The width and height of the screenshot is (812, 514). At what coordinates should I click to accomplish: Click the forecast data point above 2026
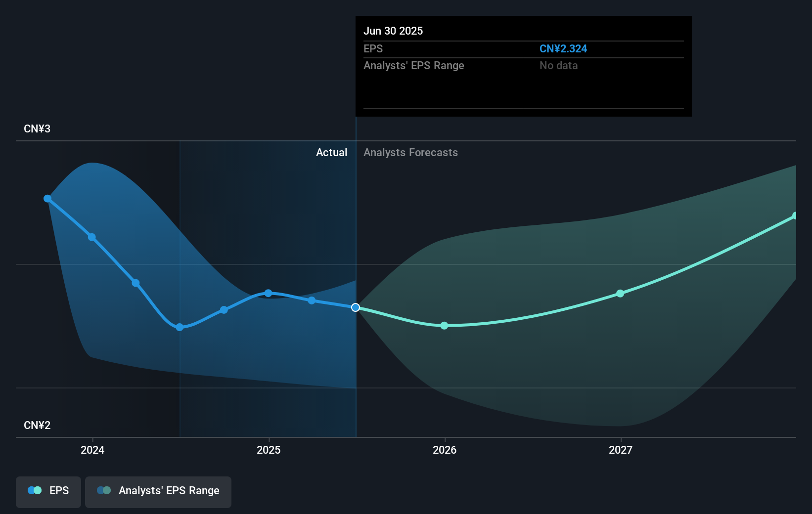[x=444, y=326]
